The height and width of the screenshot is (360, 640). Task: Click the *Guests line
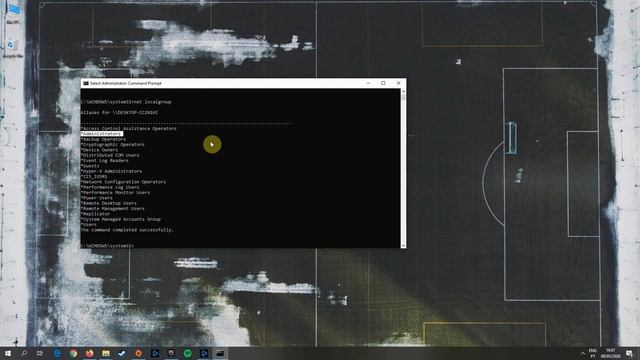tap(90, 166)
